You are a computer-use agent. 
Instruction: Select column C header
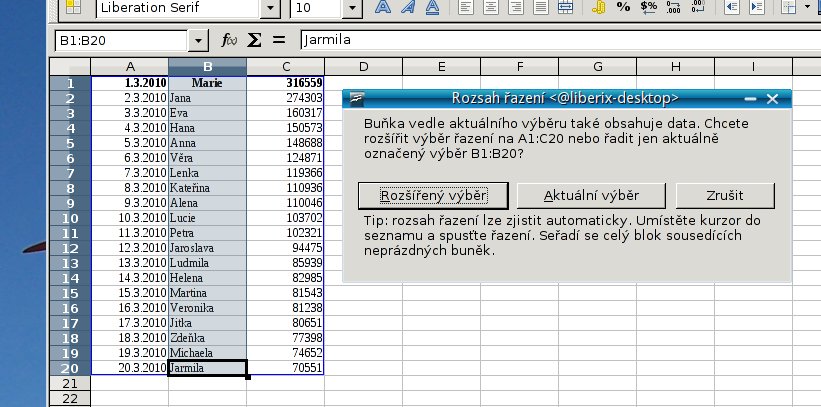(286, 67)
